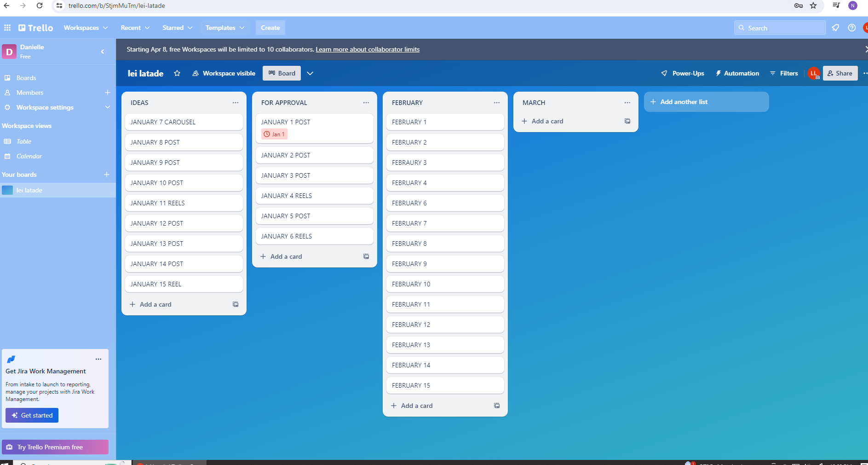This screenshot has width=868, height=465.
Task: Reload the browser page
Action: pos(40,6)
